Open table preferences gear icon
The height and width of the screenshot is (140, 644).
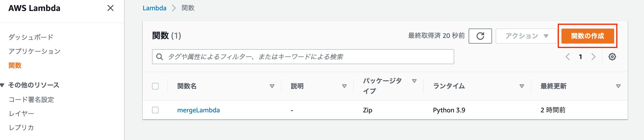(612, 57)
